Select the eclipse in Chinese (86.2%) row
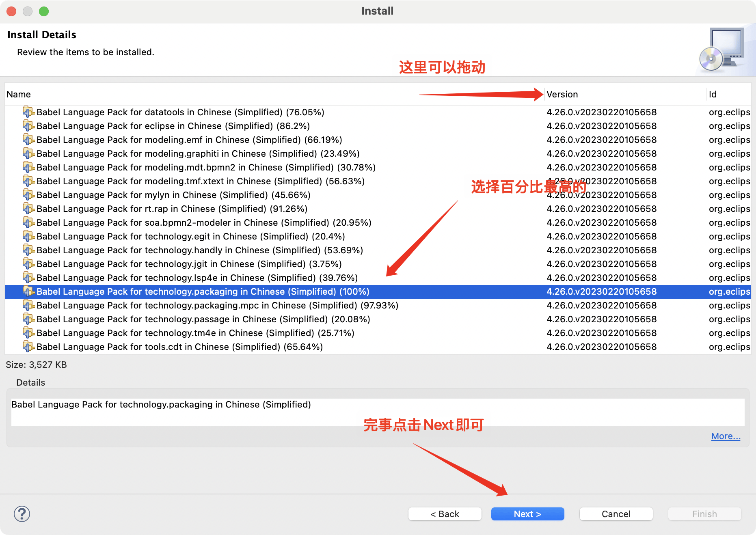The width and height of the screenshot is (756, 535). (378, 126)
